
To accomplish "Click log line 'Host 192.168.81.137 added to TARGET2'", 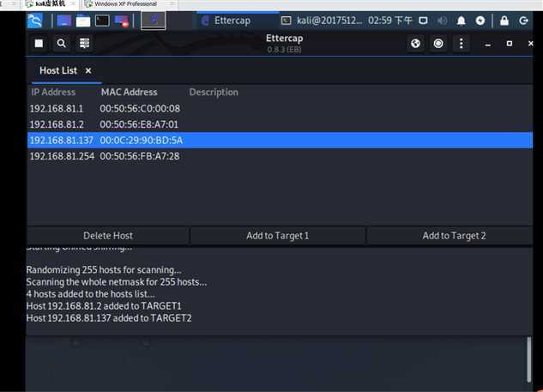I will [x=109, y=318].
